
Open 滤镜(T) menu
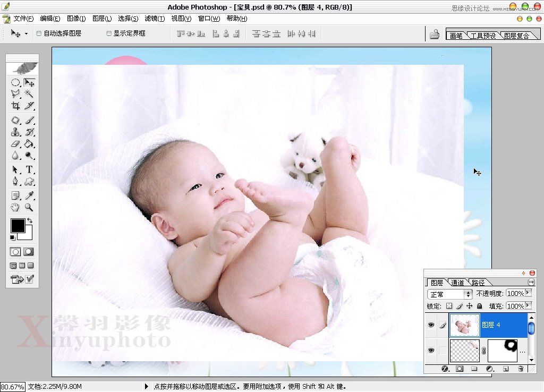coord(155,19)
